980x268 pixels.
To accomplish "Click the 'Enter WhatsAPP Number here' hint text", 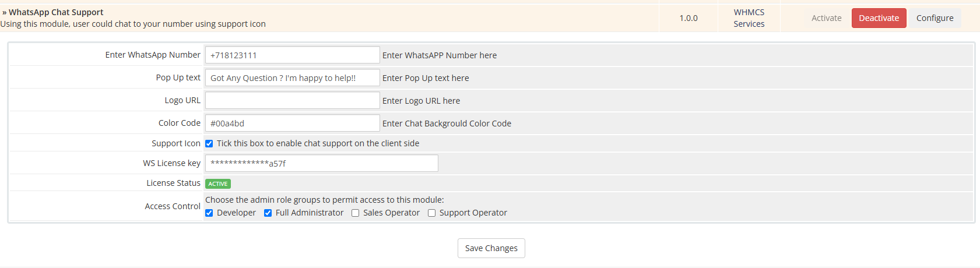I will click(440, 55).
